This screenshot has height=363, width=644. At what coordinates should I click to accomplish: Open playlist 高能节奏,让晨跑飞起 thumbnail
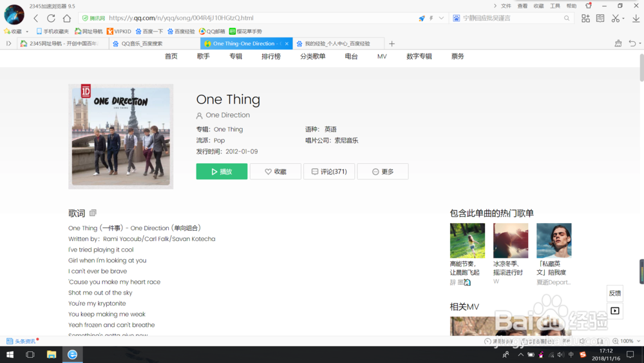click(x=468, y=240)
